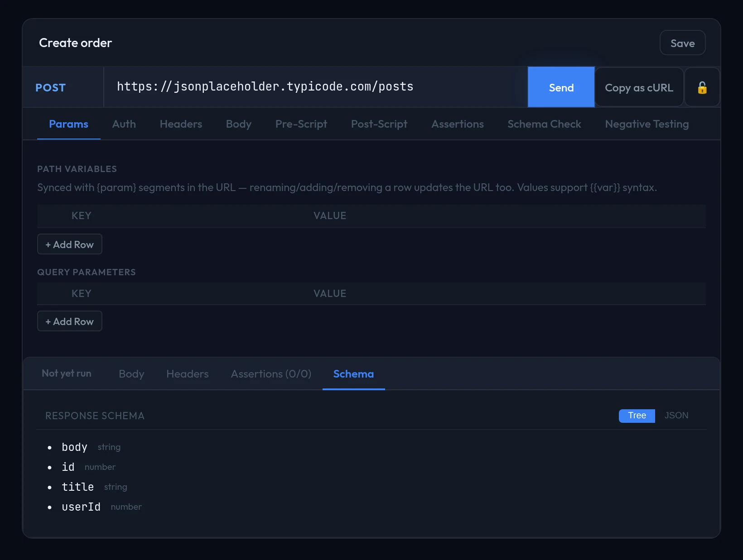This screenshot has width=743, height=560.
Task: Click the QUERY PARAMETERS heading
Action: (87, 272)
